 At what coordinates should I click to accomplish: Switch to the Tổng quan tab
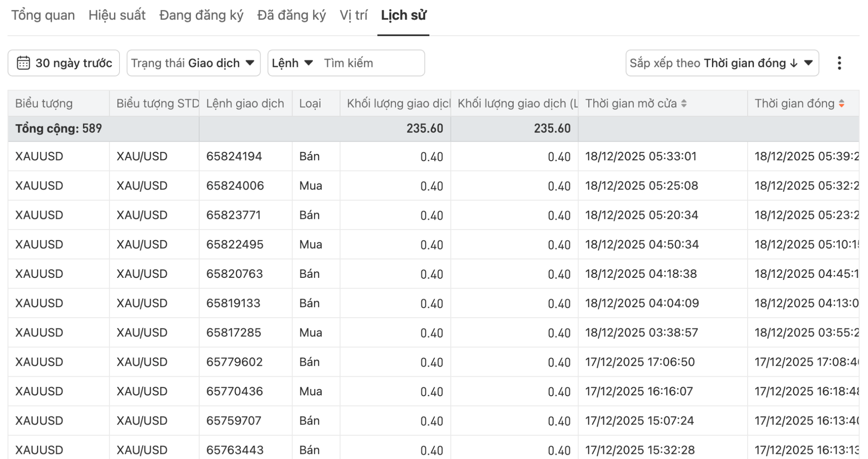43,15
